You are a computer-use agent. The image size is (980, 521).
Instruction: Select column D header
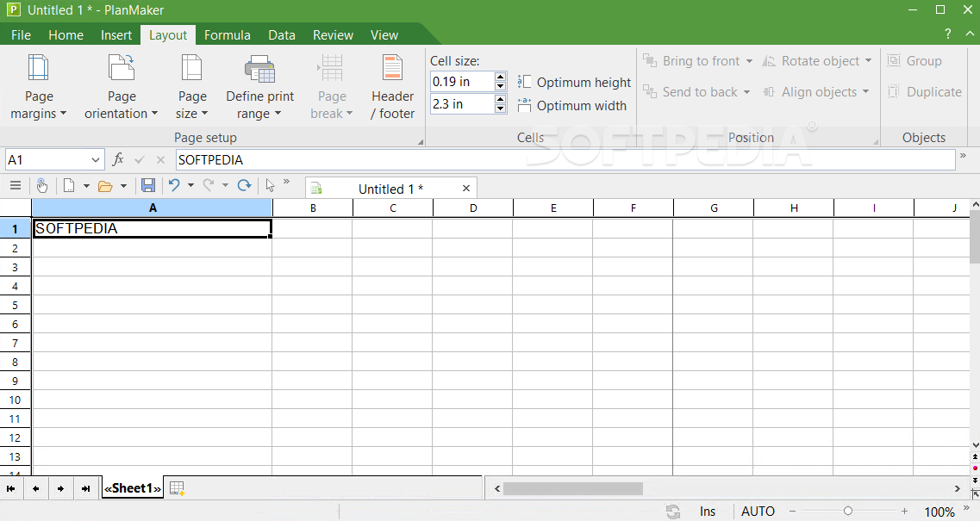pos(473,208)
